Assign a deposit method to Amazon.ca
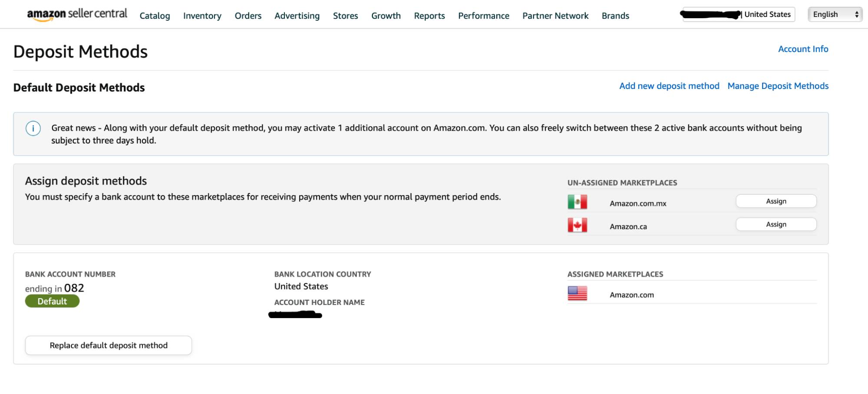868x394 pixels. pos(776,224)
